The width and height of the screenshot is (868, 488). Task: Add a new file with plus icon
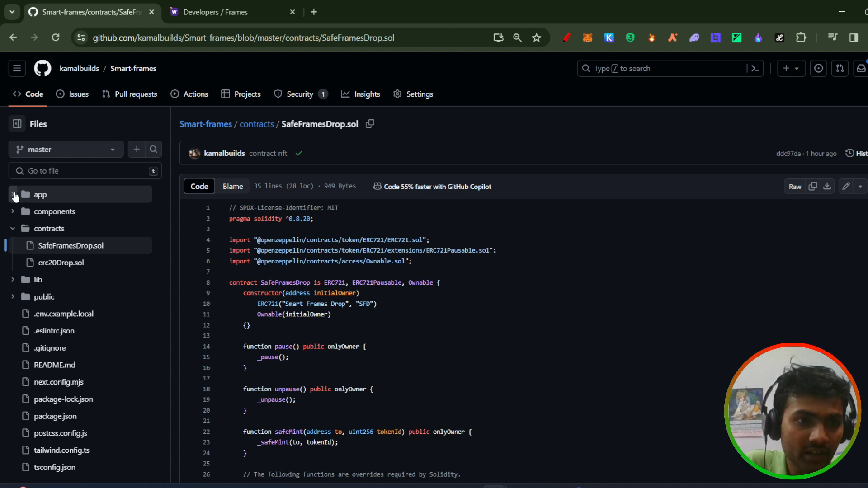coord(137,150)
